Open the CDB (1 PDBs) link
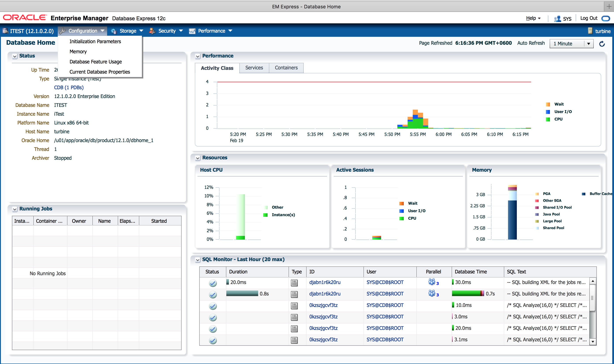614x364 pixels. pos(69,87)
